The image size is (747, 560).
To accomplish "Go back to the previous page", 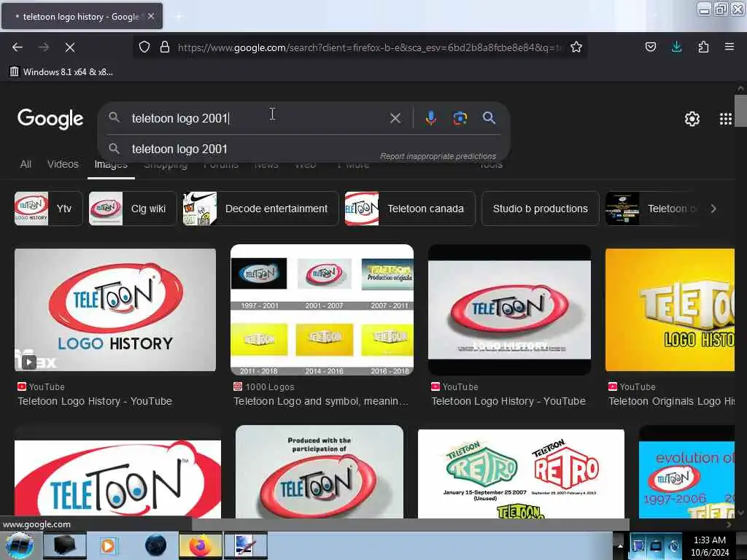I will tap(18, 47).
